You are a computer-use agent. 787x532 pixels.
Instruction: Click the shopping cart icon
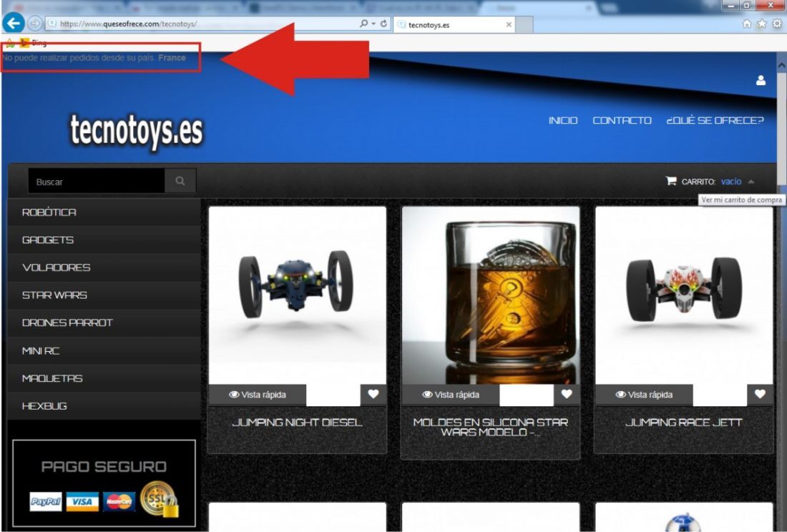tap(671, 181)
